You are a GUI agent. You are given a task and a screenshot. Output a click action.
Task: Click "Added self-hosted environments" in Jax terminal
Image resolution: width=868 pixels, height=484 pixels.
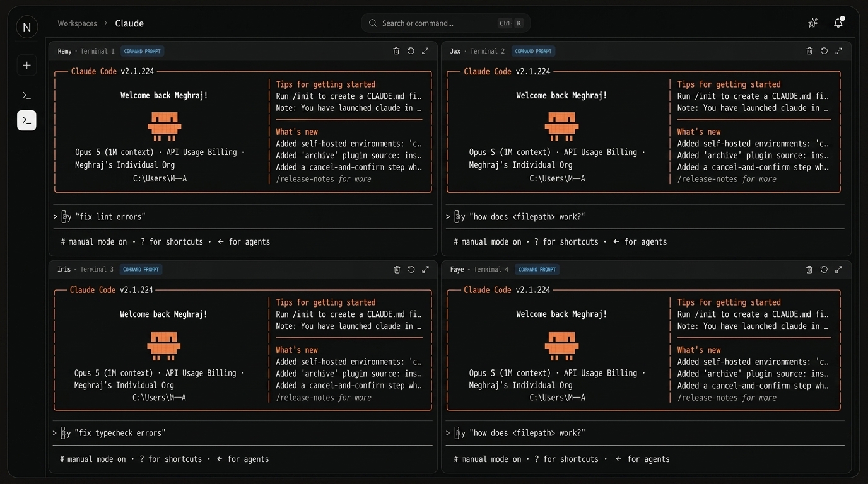(753, 144)
